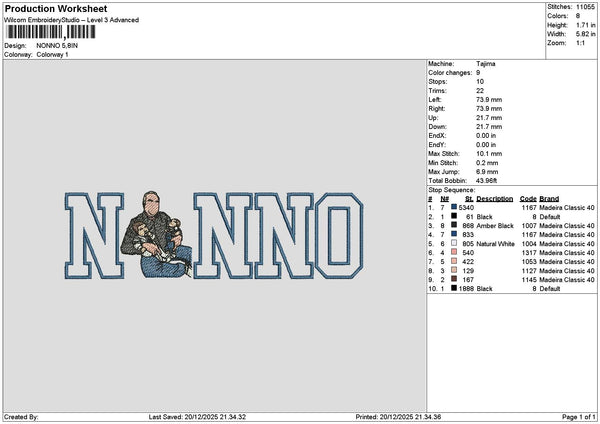Select the Production Worksheet heading
The width and height of the screenshot is (600, 424).
[x=56, y=8]
